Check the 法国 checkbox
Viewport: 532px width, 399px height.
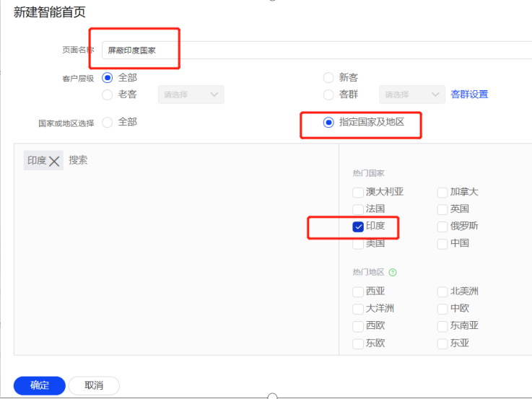click(x=358, y=209)
